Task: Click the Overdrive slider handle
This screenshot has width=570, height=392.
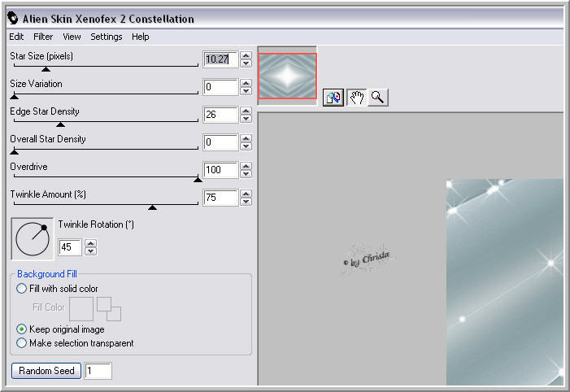Action: click(x=198, y=179)
